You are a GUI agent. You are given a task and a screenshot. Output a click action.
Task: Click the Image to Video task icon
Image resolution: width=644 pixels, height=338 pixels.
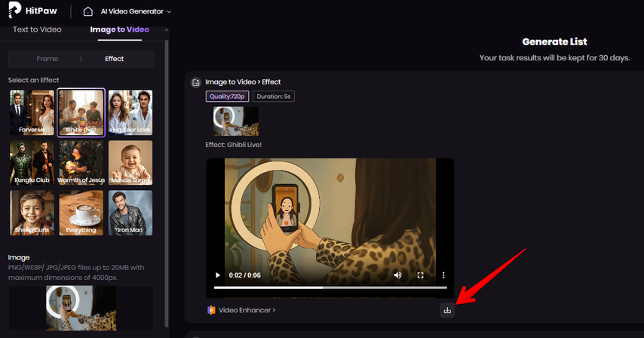(196, 82)
